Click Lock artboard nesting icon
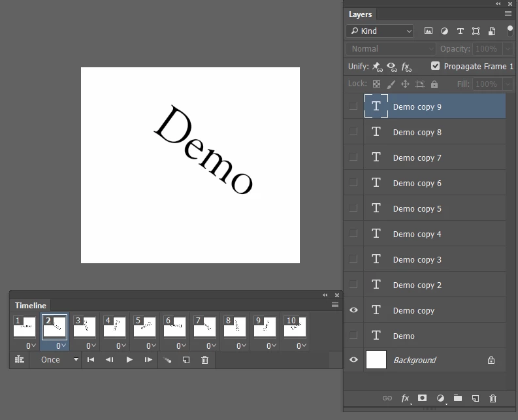The image size is (518, 420). pyautogui.click(x=420, y=84)
